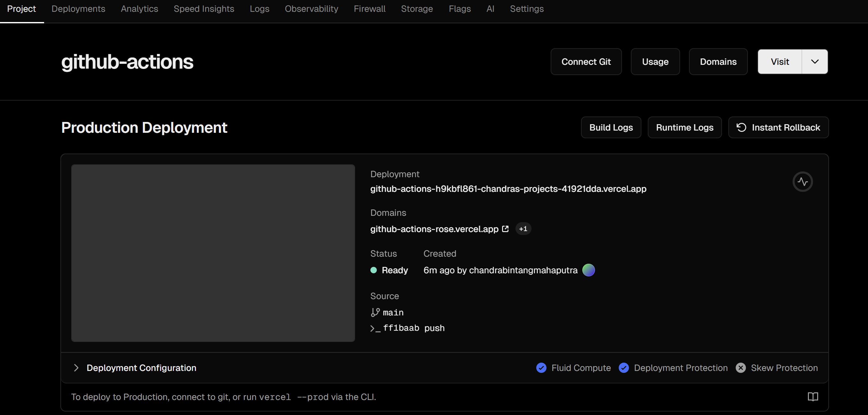
Task: Click the Production Deployment heading
Action: (144, 128)
